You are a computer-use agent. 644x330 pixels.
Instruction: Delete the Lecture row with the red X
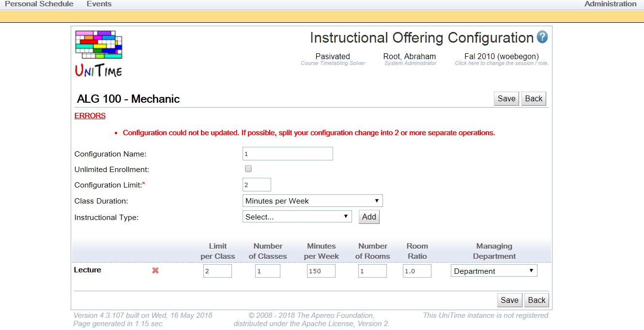tap(155, 270)
